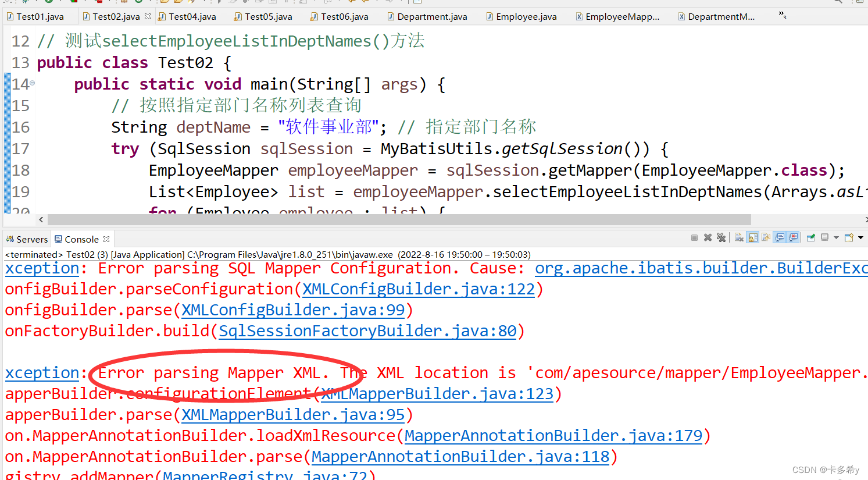This screenshot has width=868, height=480.
Task: Open the MapperAnnotationBuilder.java:118 link
Action: point(460,457)
